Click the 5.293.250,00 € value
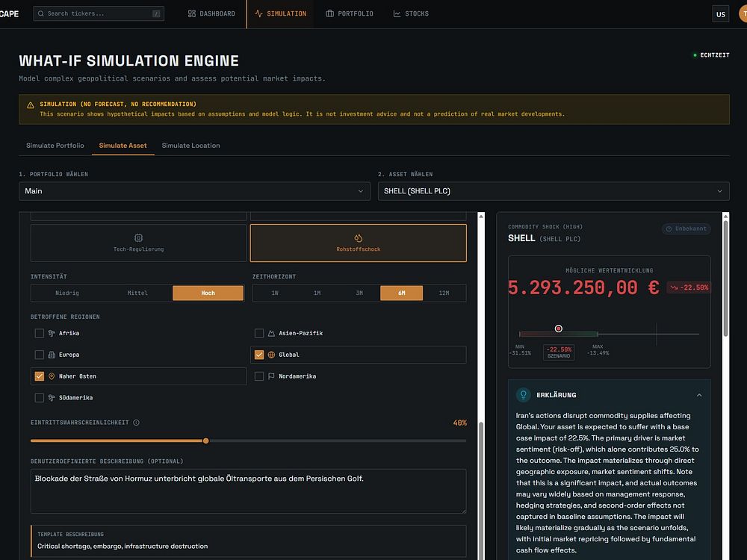Image resolution: width=747 pixels, height=560 pixels. 583,287
